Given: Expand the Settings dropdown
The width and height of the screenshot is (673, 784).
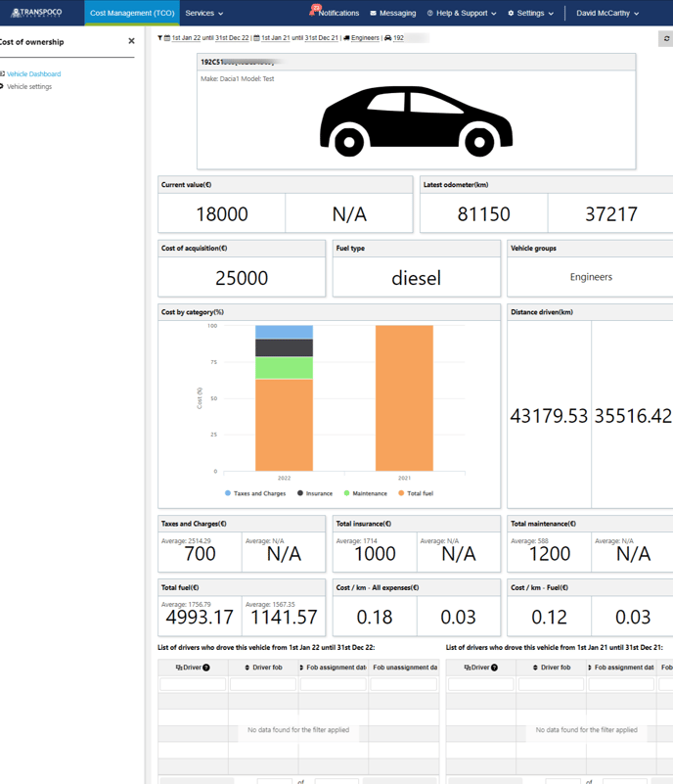Looking at the screenshot, I should coord(530,13).
